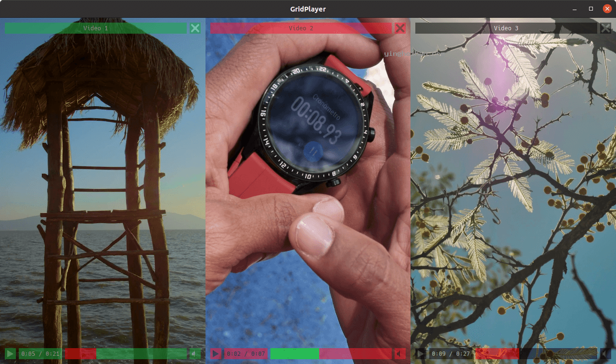This screenshot has width=616, height=364.
Task: Click the 0:09 / 0:27 time display
Action: 451,354
